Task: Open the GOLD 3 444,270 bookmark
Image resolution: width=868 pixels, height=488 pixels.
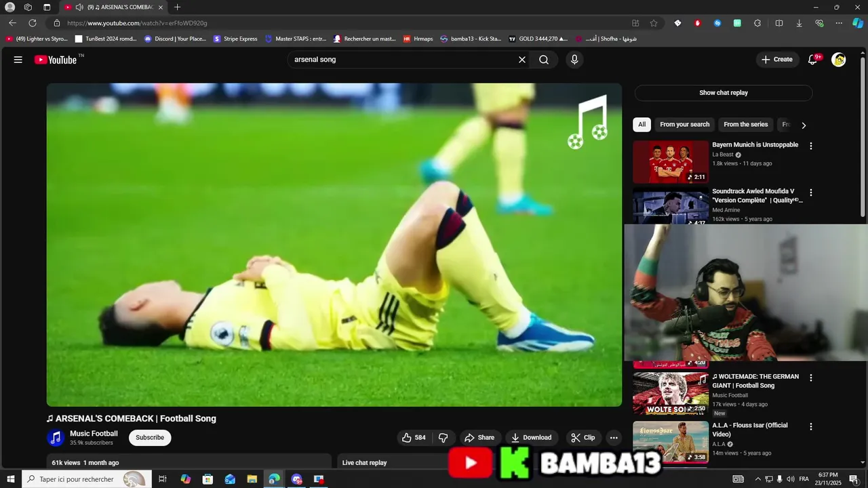Action: point(538,39)
